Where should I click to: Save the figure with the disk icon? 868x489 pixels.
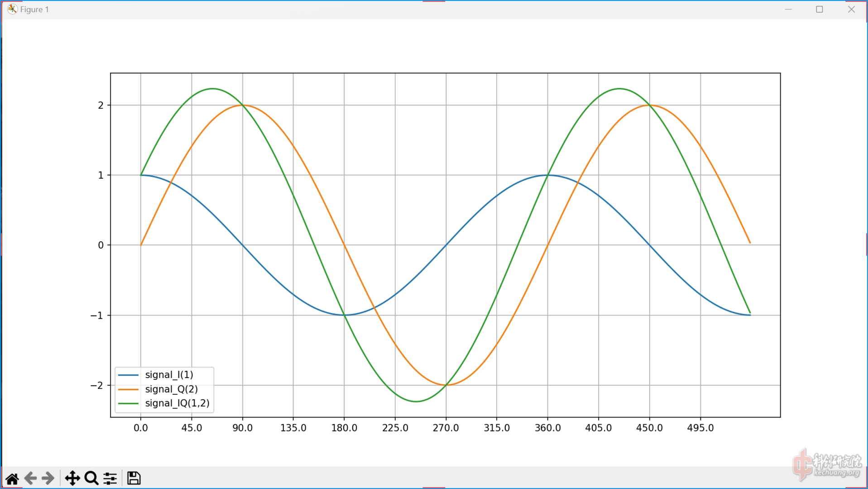pyautogui.click(x=134, y=478)
